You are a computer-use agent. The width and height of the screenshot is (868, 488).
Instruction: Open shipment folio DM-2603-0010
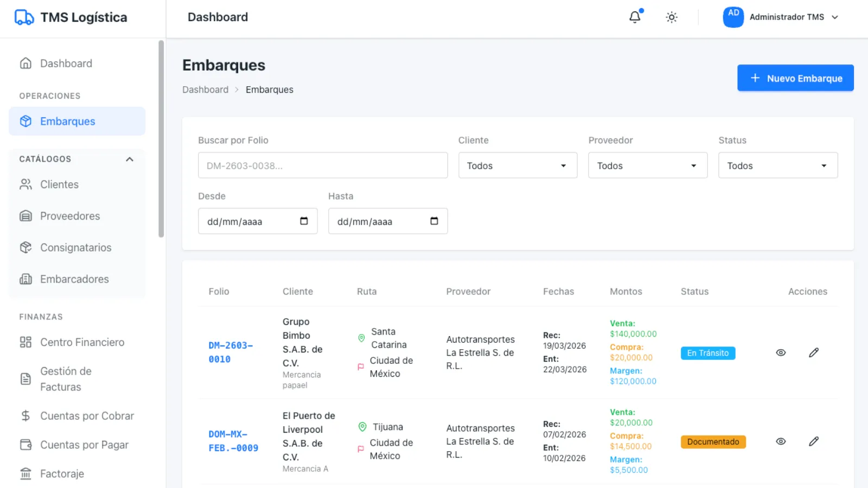coord(231,352)
